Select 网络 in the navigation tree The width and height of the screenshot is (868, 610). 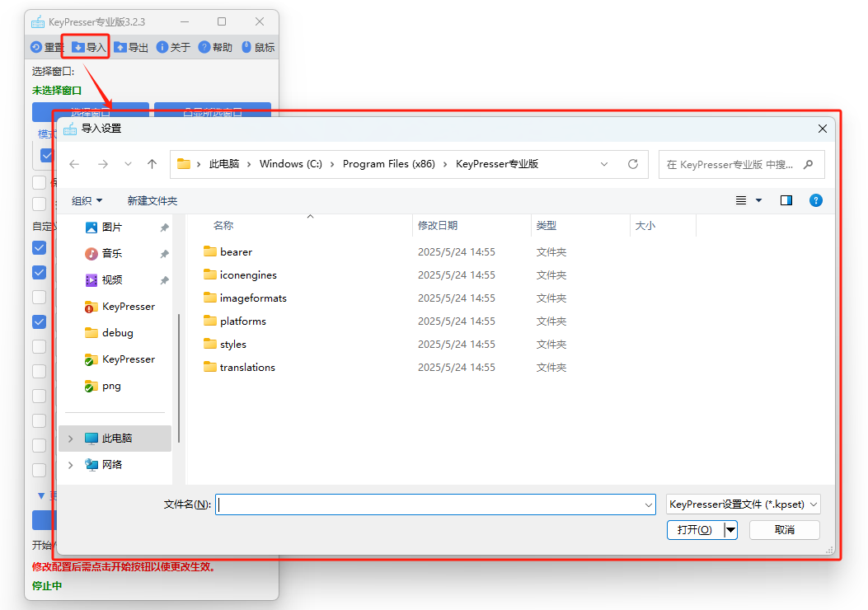click(104, 465)
